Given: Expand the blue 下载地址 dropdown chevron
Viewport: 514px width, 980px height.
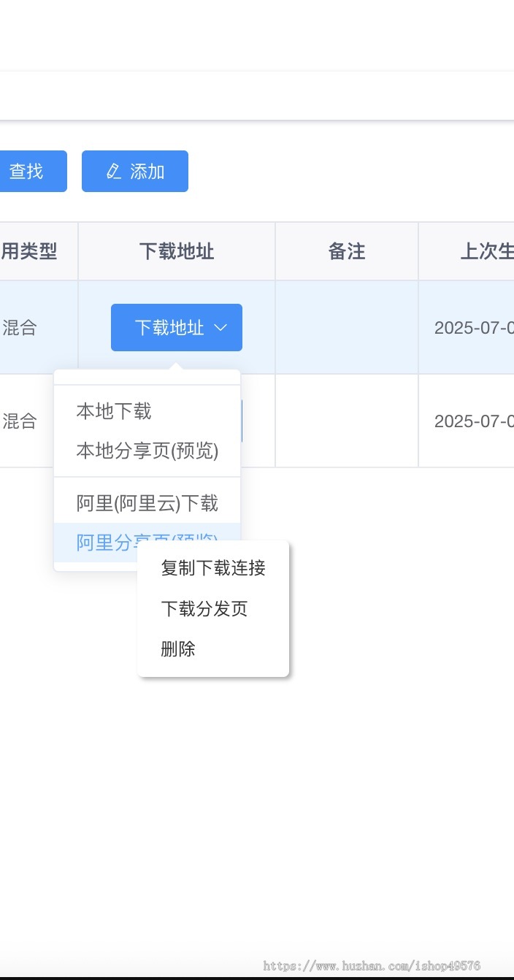Looking at the screenshot, I should [220, 328].
